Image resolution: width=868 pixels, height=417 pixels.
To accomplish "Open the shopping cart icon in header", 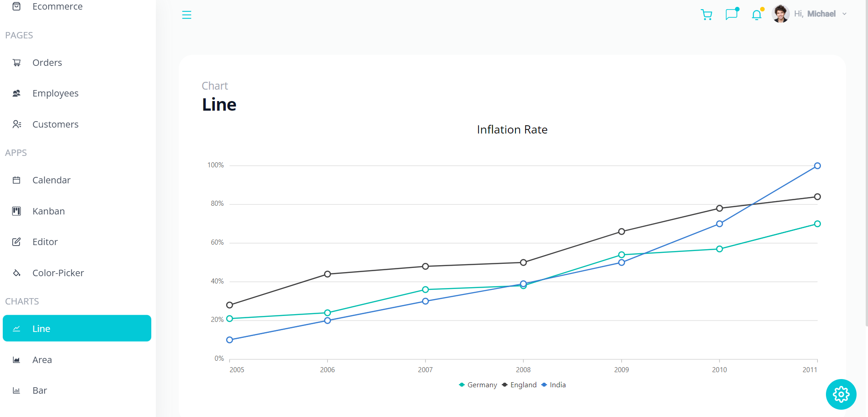I will (706, 15).
